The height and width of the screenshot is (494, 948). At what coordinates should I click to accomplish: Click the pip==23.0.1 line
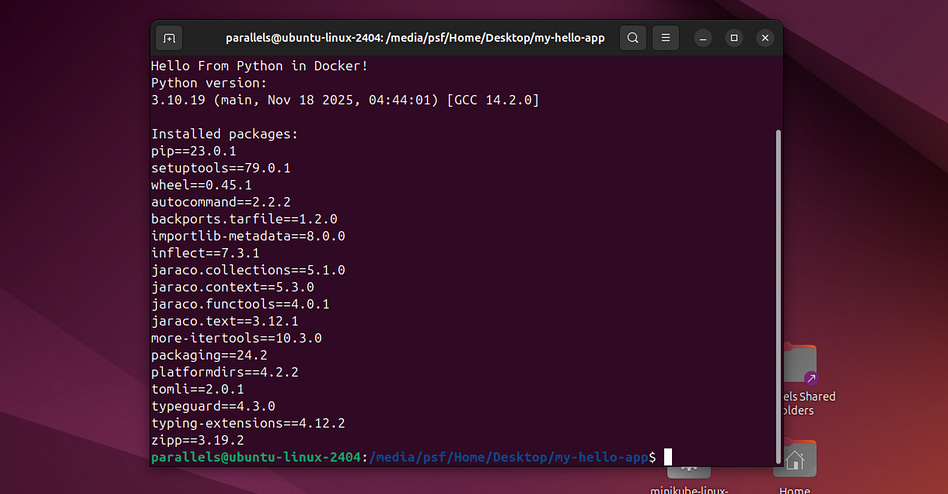coord(193,151)
